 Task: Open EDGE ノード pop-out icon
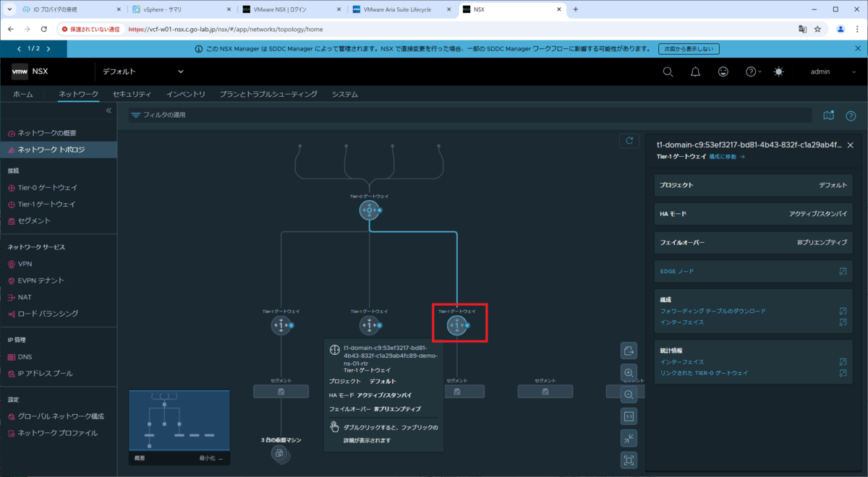[x=843, y=271]
